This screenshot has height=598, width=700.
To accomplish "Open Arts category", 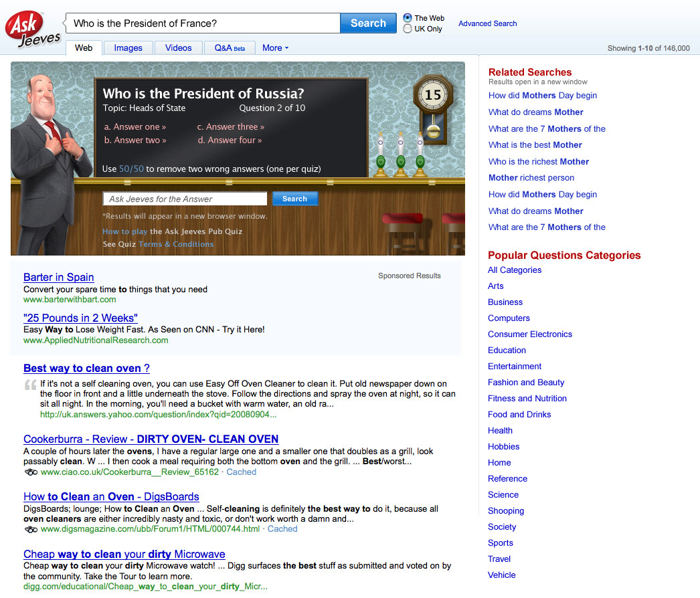I will point(495,286).
